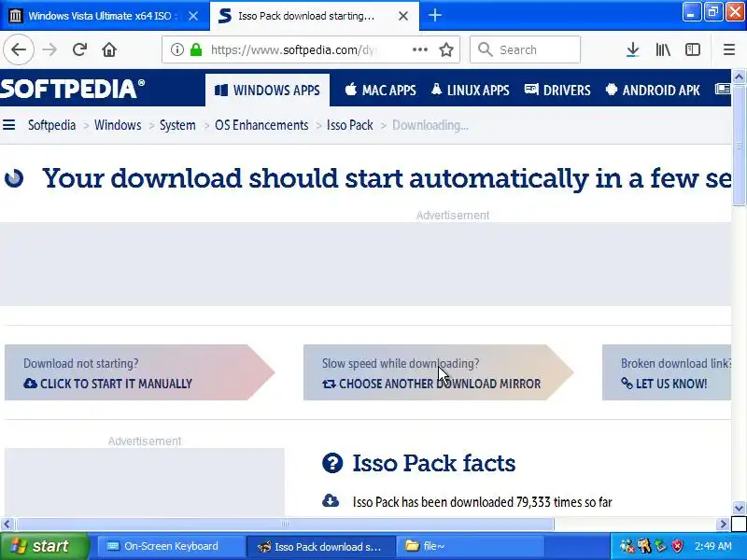Image resolution: width=747 pixels, height=560 pixels.
Task: Open the file~ folder taskbar item
Action: coord(470,546)
